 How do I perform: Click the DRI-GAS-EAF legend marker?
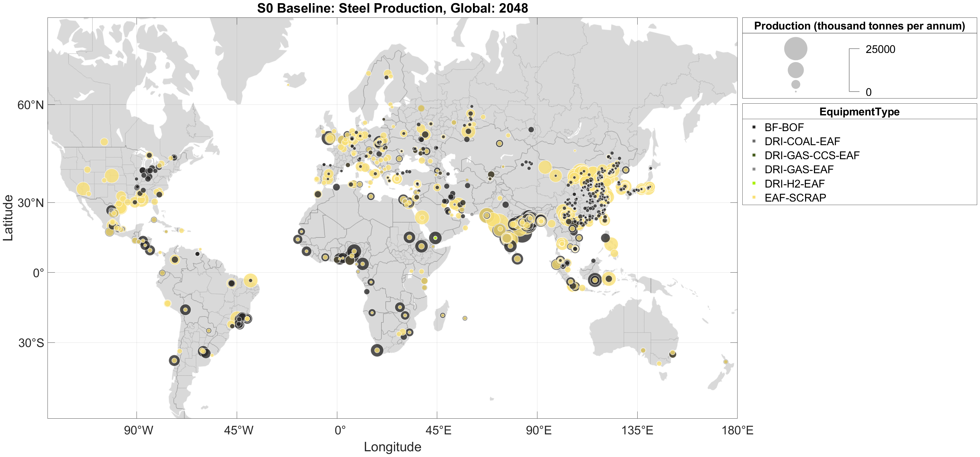pyautogui.click(x=754, y=169)
